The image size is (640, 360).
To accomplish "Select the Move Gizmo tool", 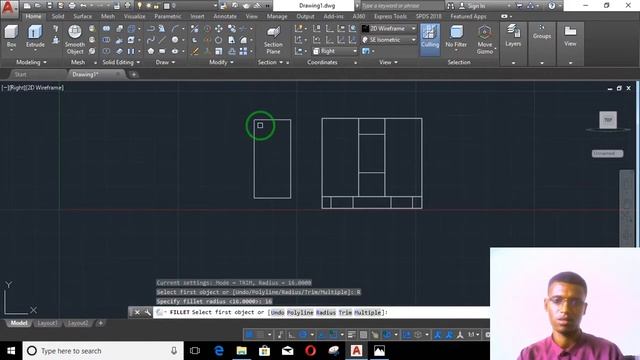I will pyautogui.click(x=484, y=39).
